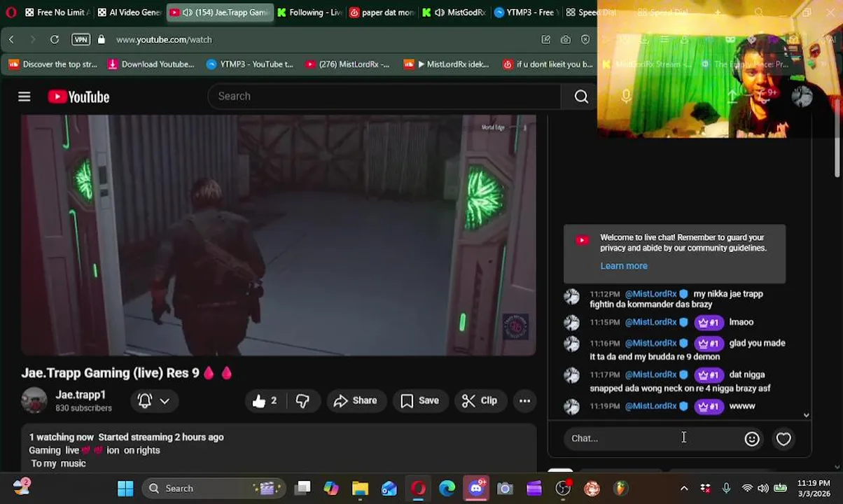The image size is (843, 504).
Task: Open the taskbar clock and date
Action: click(x=814, y=489)
